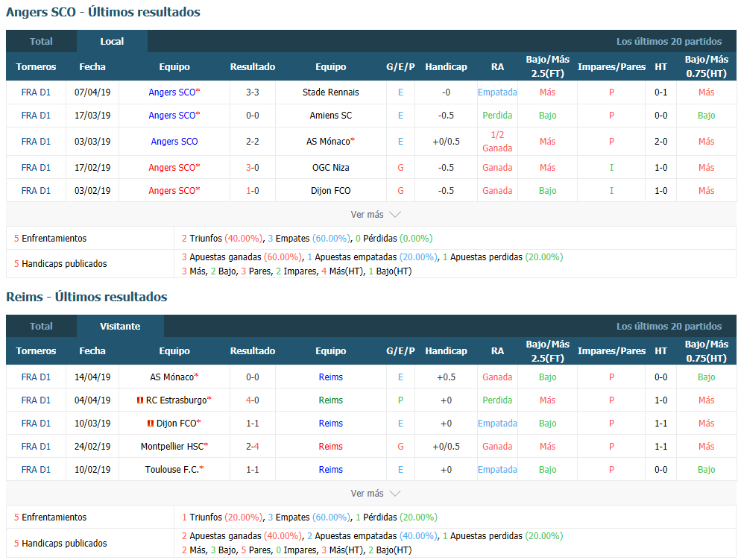This screenshot has width=741, height=560.
Task: Click HT score 2-0 in Angers table
Action: [660, 141]
